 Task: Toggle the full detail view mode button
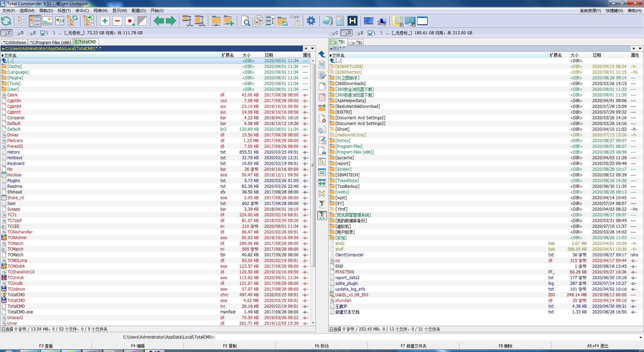point(35,21)
